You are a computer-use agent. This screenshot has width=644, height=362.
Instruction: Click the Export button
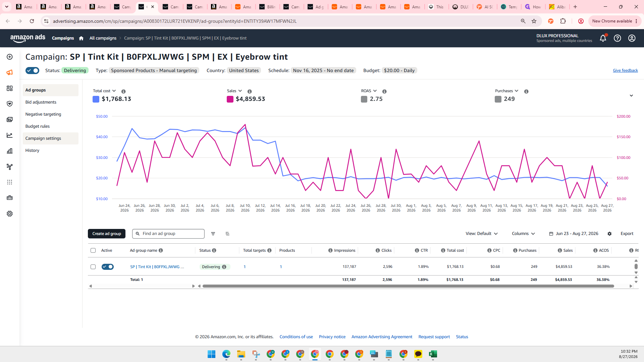pos(627,234)
